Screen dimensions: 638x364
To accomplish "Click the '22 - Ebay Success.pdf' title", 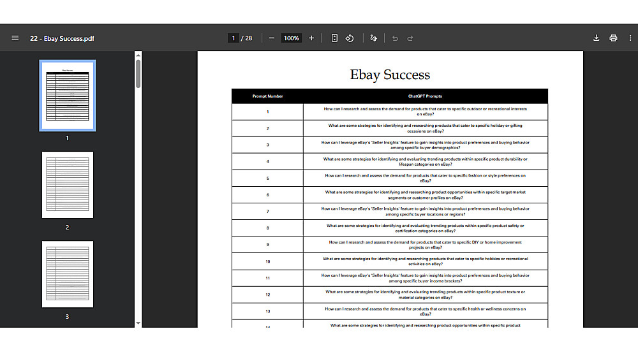I will (62, 39).
